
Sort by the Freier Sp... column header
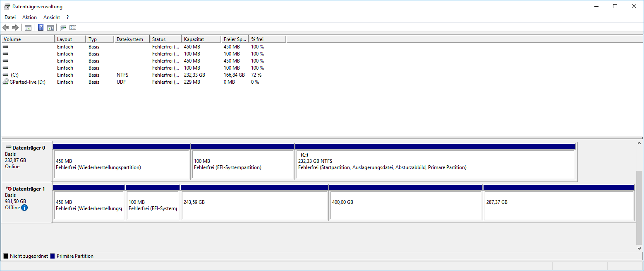[235, 39]
